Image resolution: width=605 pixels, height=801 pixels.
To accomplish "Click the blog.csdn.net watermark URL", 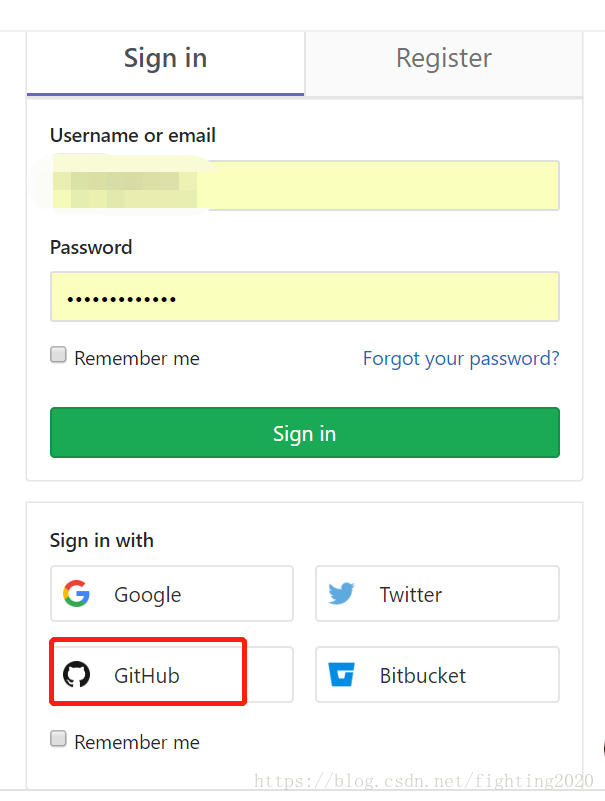I will click(x=425, y=781).
